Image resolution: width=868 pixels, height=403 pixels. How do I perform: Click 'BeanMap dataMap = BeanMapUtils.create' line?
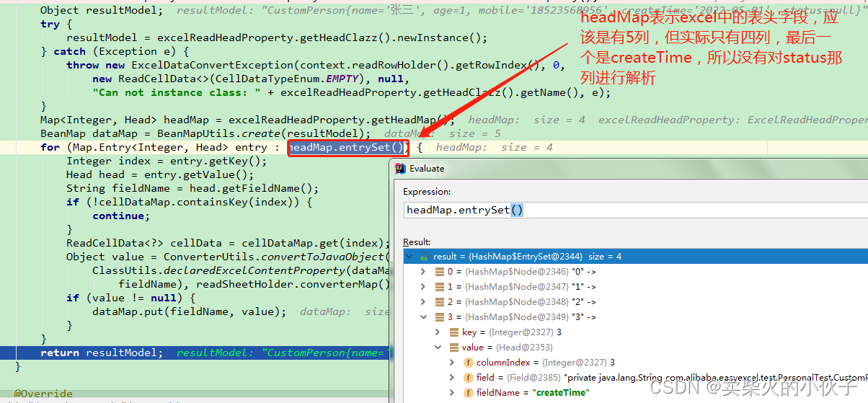tap(205, 133)
